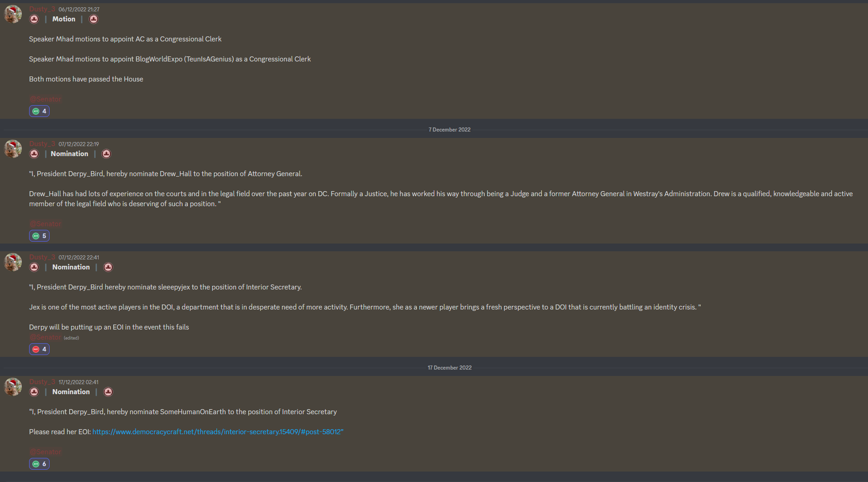Open Dusty_3 avatar on the Motion message
Screen dimensions: 868x482
13,14
